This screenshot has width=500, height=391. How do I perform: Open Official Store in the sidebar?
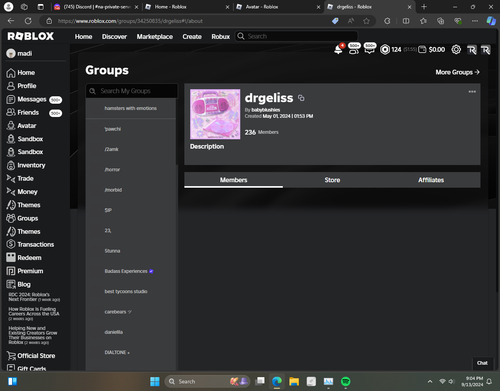pyautogui.click(x=31, y=356)
